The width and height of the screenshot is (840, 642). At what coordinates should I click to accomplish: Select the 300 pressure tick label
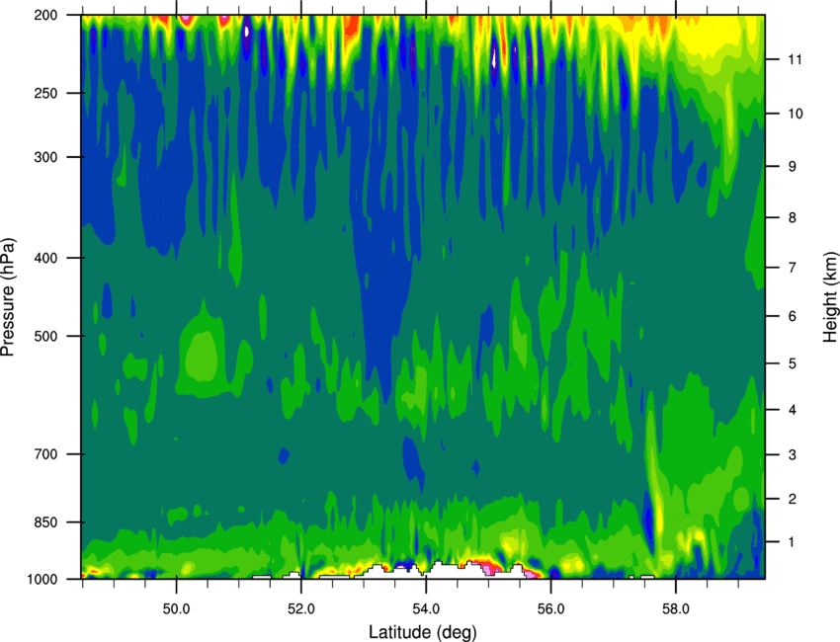(46, 157)
